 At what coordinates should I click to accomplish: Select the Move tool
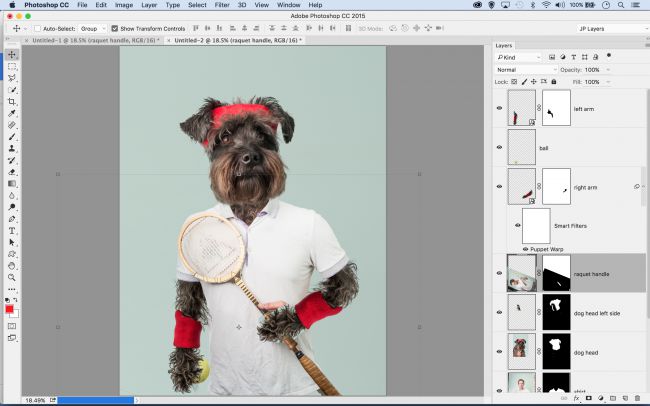pyautogui.click(x=12, y=54)
